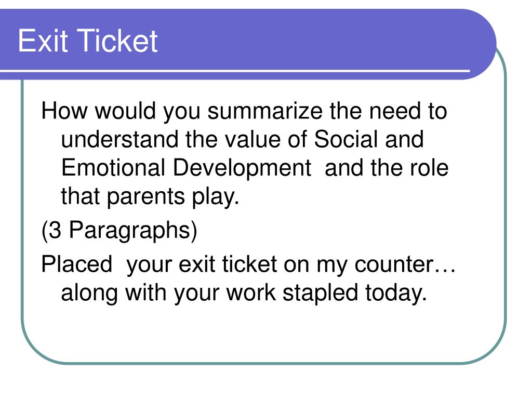Select the word "summarize" in first line
The width and height of the screenshot is (532, 399).
pos(265,111)
